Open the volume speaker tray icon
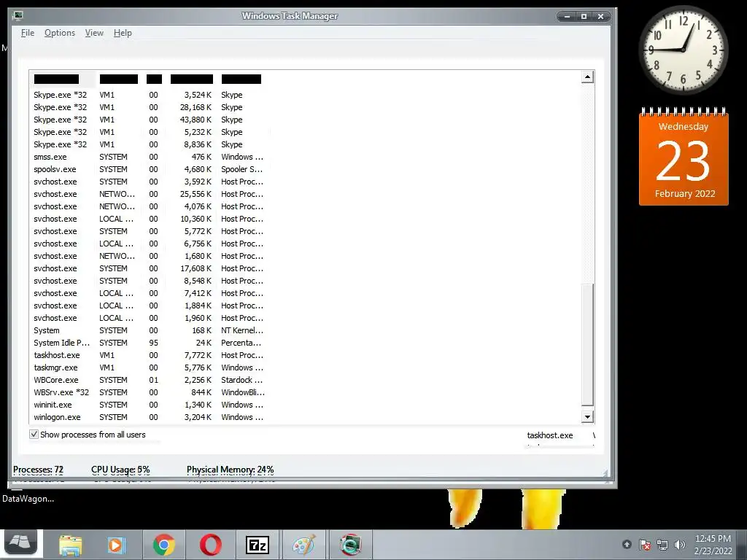The image size is (747, 560). [x=680, y=544]
